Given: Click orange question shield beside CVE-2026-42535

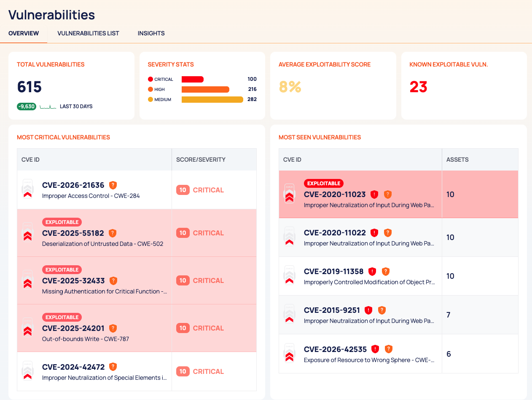Looking at the screenshot, I should click(389, 349).
